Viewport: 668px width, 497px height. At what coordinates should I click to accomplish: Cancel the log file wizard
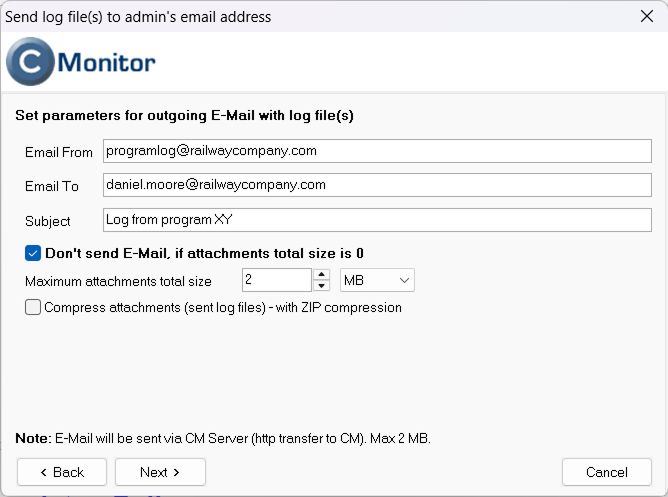tap(607, 472)
